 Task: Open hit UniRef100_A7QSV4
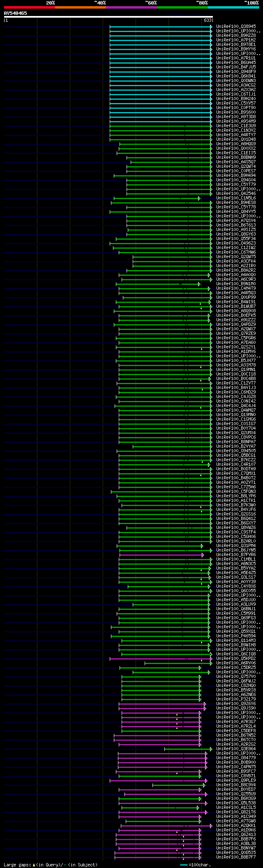point(236,221)
